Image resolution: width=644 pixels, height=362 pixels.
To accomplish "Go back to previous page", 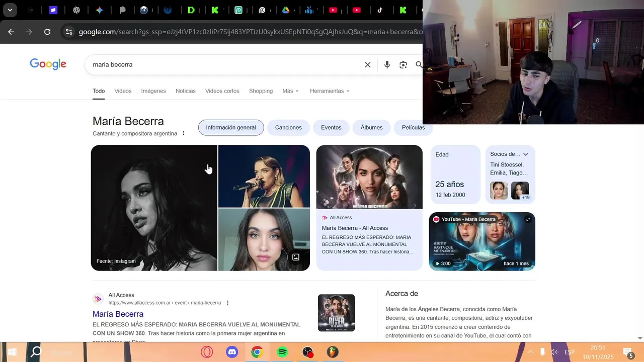I will coord(11,32).
